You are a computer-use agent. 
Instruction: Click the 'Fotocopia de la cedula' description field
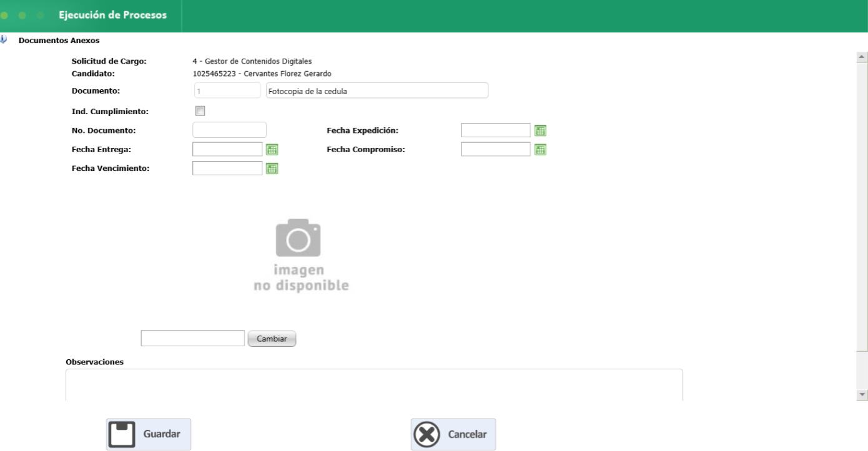377,91
